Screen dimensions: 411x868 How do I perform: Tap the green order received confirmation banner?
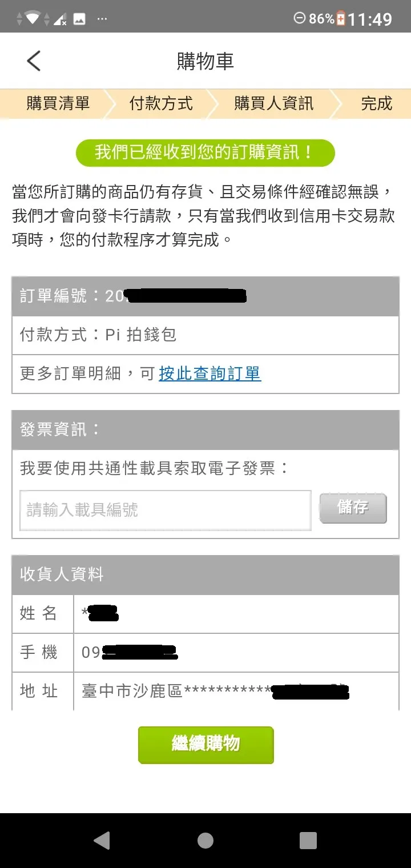coord(205,152)
